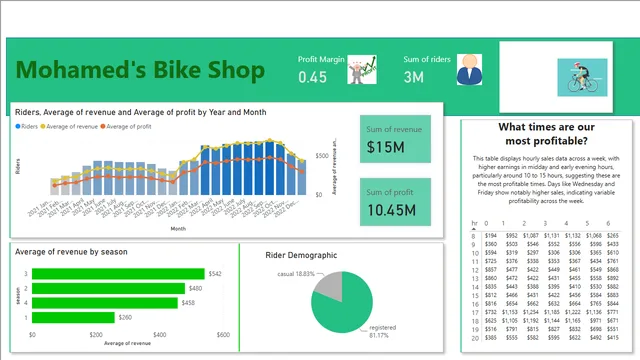Click cell $1,254 in hour 17 row

pos(531,312)
